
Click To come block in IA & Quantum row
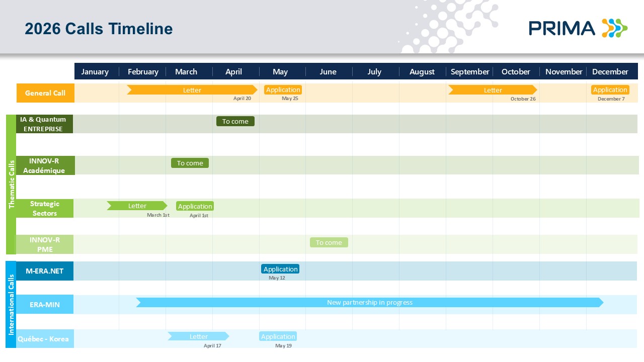235,121
